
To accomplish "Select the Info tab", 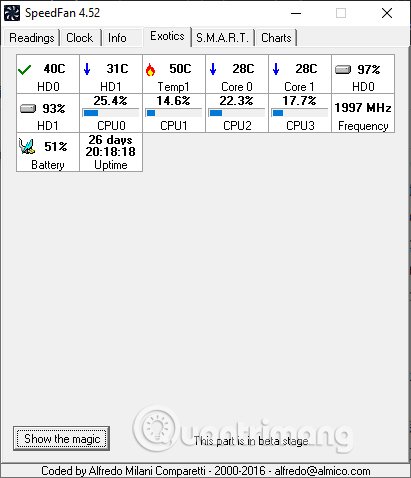I will click(x=117, y=38).
